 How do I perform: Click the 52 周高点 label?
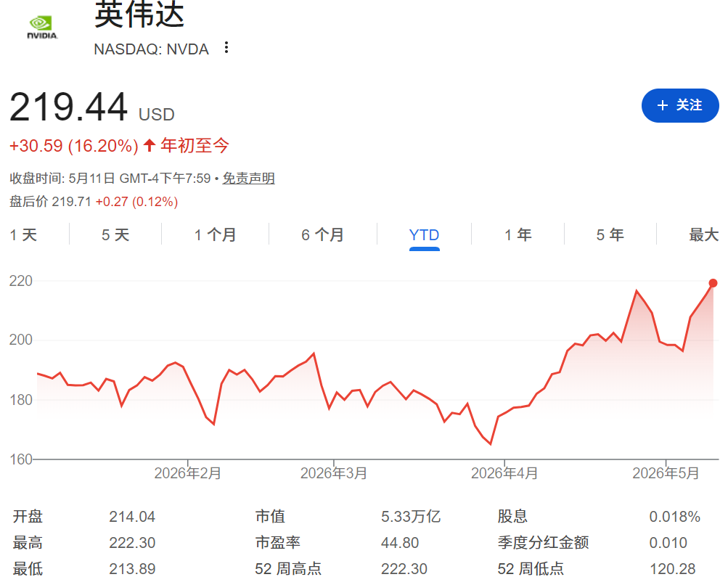[288, 568]
